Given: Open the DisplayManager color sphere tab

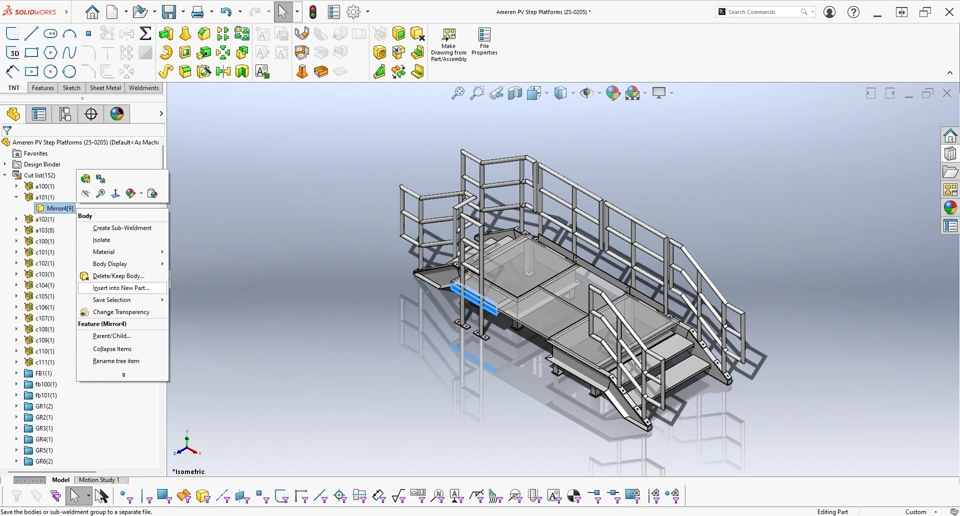Looking at the screenshot, I should [117, 114].
